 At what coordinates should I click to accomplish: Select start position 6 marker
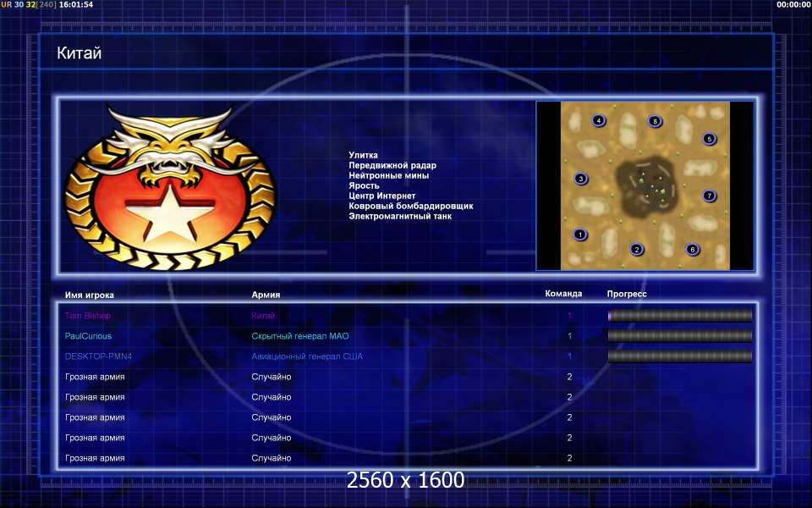click(x=693, y=249)
